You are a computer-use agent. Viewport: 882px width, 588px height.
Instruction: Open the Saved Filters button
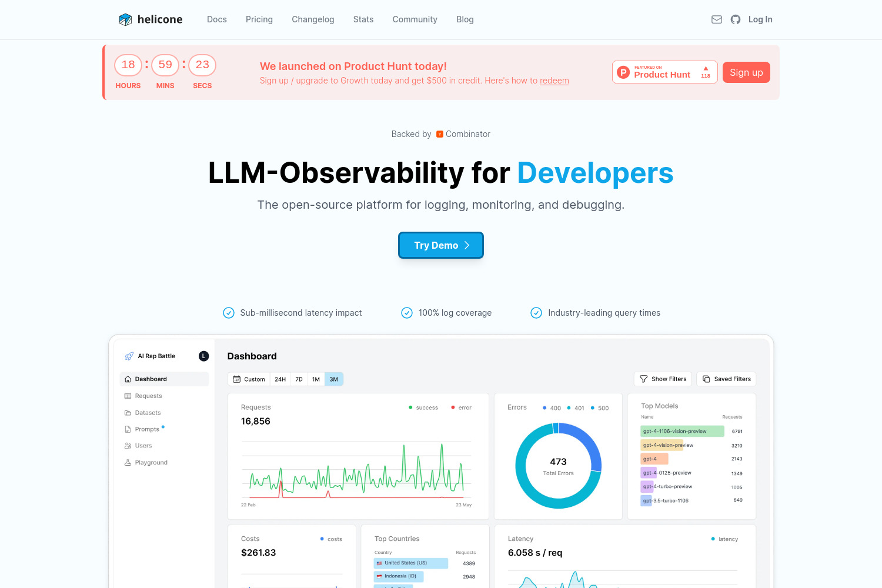coord(727,379)
